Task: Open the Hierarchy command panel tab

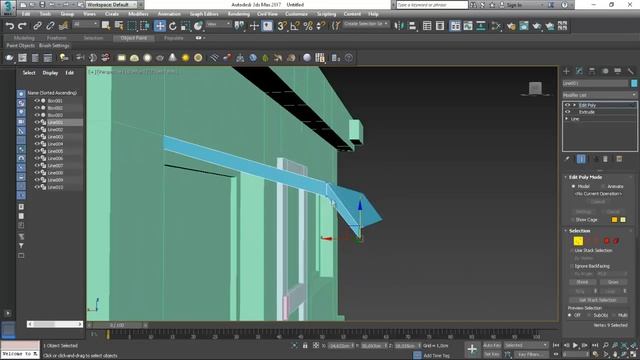Action: [592, 71]
